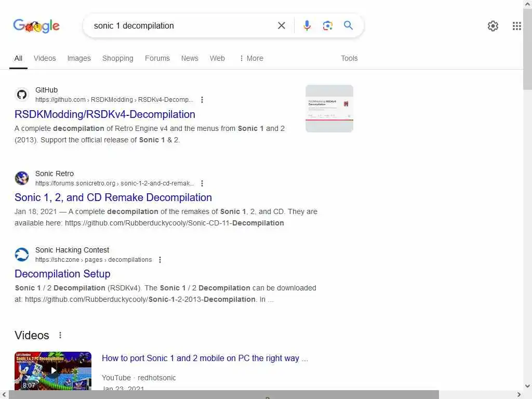Click the Sonic Hacking Contest site name
The image size is (532, 399).
coord(72,250)
